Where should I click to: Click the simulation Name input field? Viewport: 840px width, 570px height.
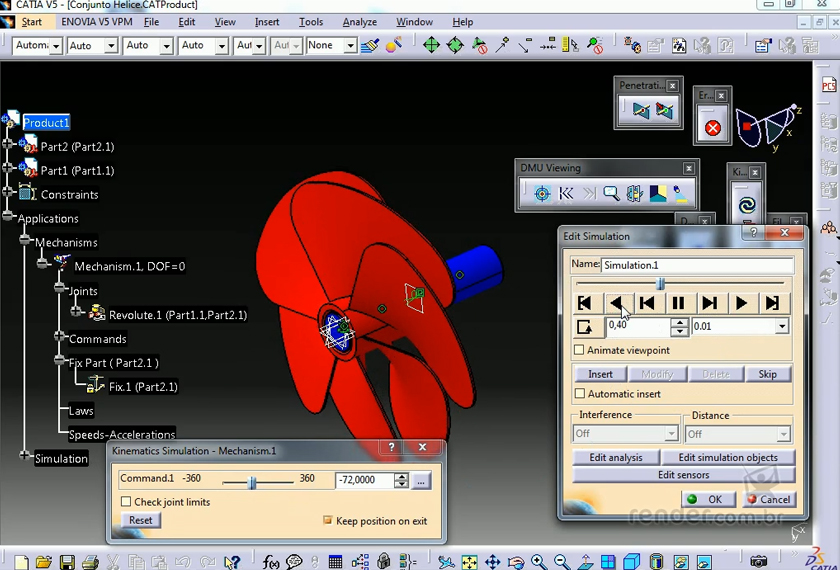(697, 265)
